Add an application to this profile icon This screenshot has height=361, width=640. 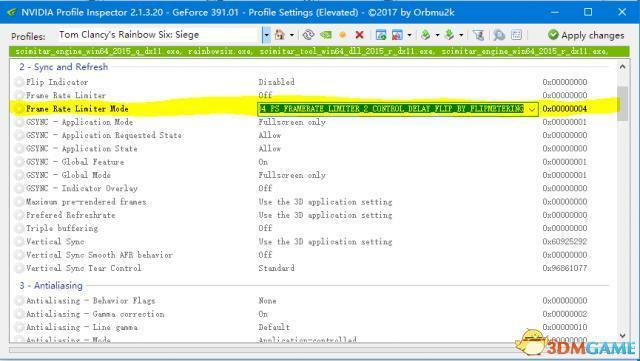[x=381, y=35]
